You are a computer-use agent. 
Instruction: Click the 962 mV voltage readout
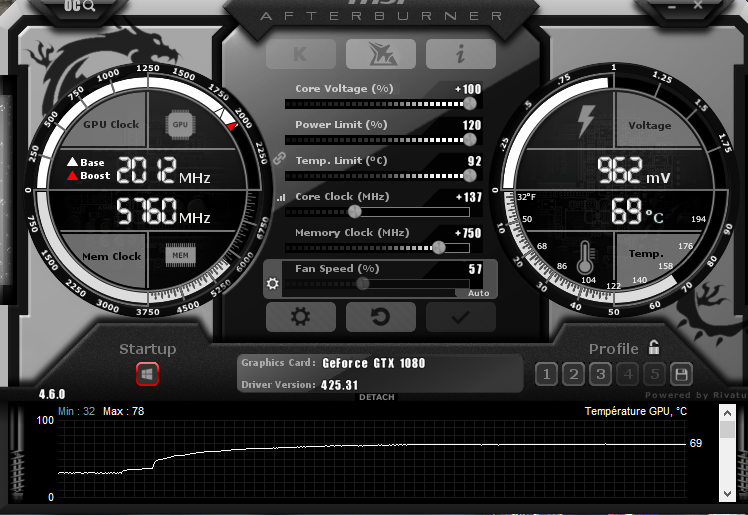click(634, 171)
